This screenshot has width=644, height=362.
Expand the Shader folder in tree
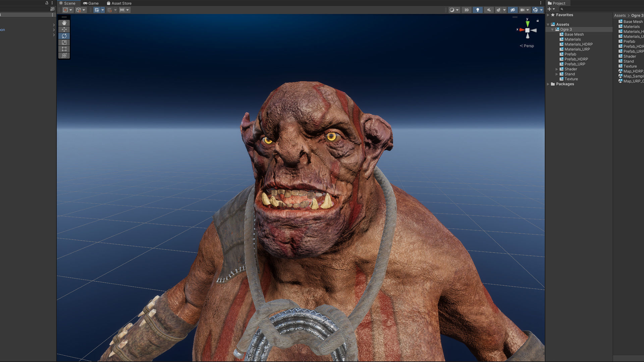click(557, 69)
